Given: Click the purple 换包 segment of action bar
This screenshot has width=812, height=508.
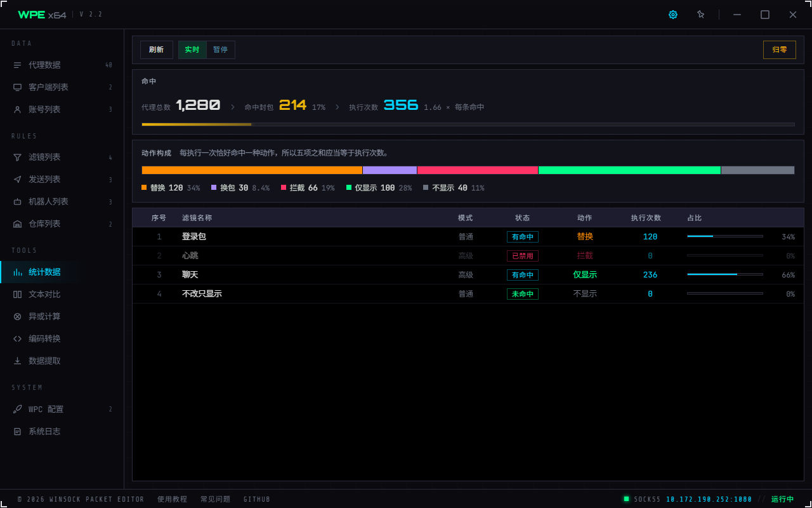Looking at the screenshot, I should pos(390,170).
